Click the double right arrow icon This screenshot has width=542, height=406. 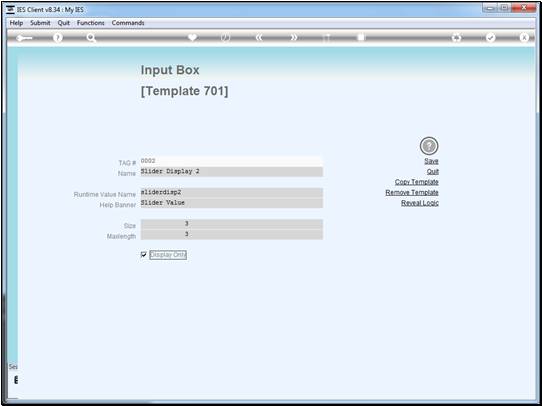click(293, 38)
